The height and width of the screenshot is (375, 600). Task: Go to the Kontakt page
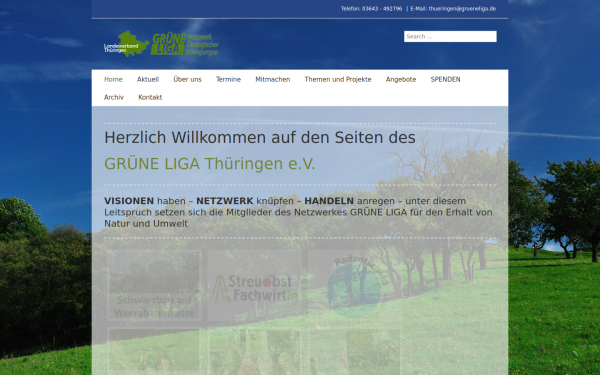pyautogui.click(x=150, y=97)
